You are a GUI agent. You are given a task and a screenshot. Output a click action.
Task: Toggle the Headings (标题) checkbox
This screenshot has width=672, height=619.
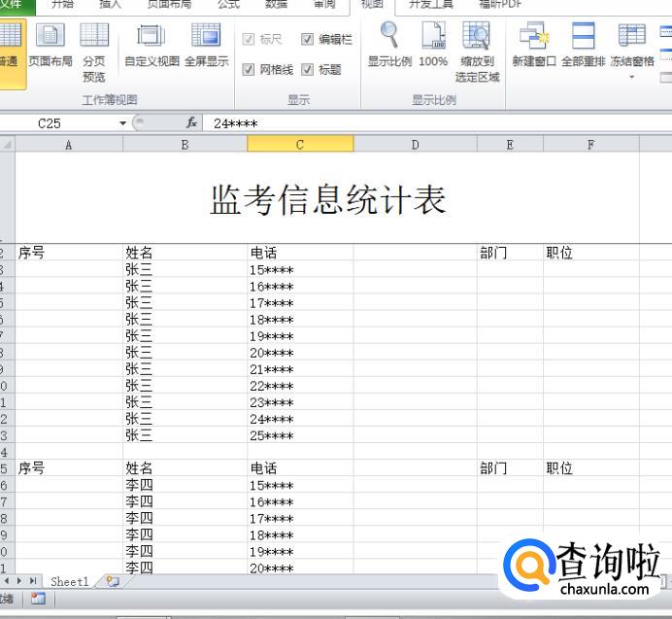[307, 69]
